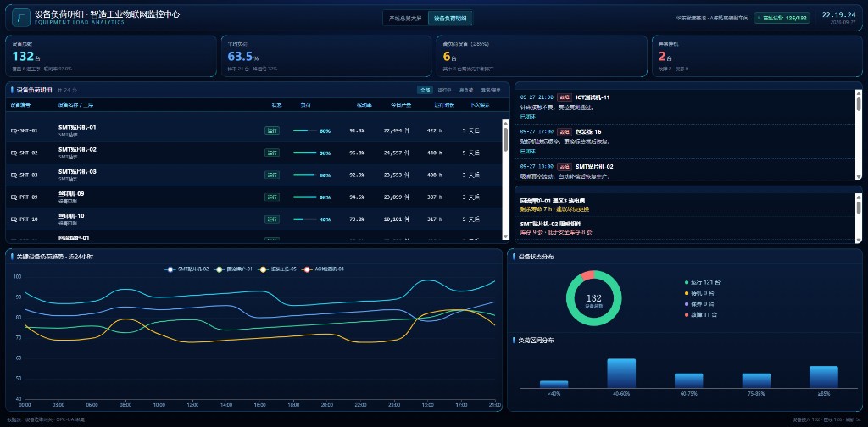Click red alert badge beside ICT测试机-11
The image size is (868, 427).
pos(564,97)
